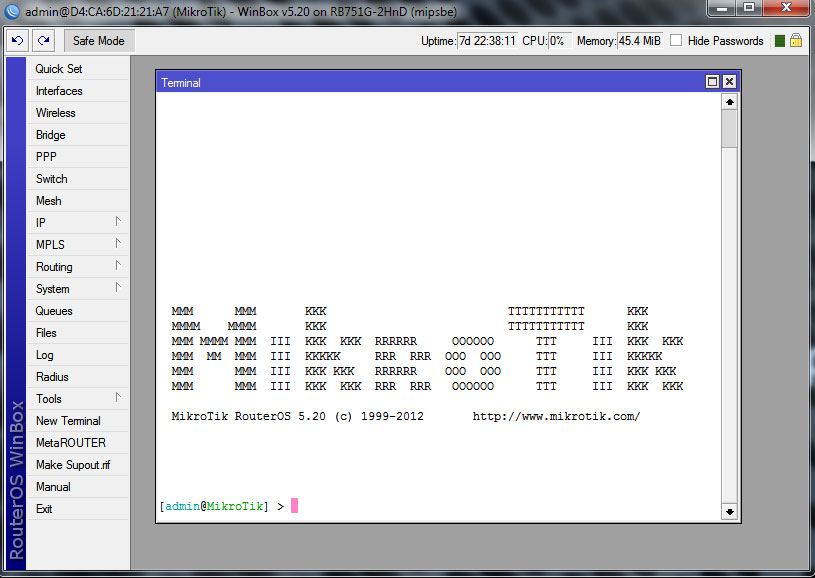Viewport: 815px width, 578px height.
Task: Minimize the WinBox main window
Action: coord(721,8)
